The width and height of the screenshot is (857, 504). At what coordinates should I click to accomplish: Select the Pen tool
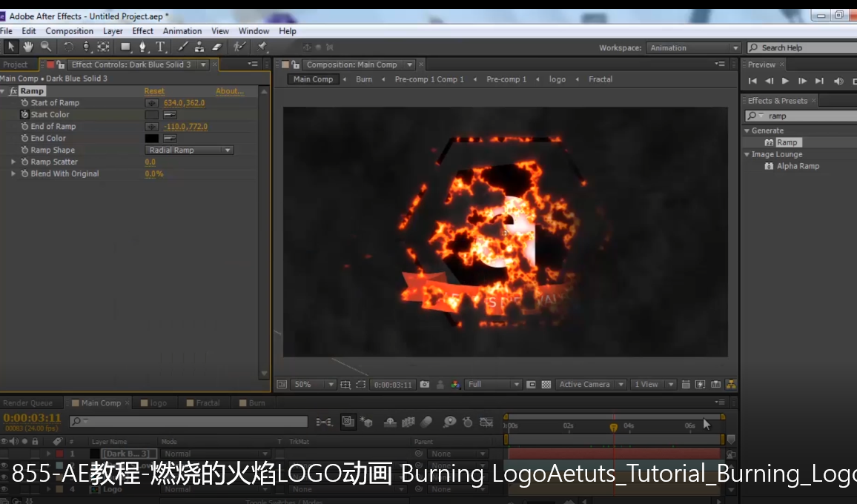click(x=142, y=47)
